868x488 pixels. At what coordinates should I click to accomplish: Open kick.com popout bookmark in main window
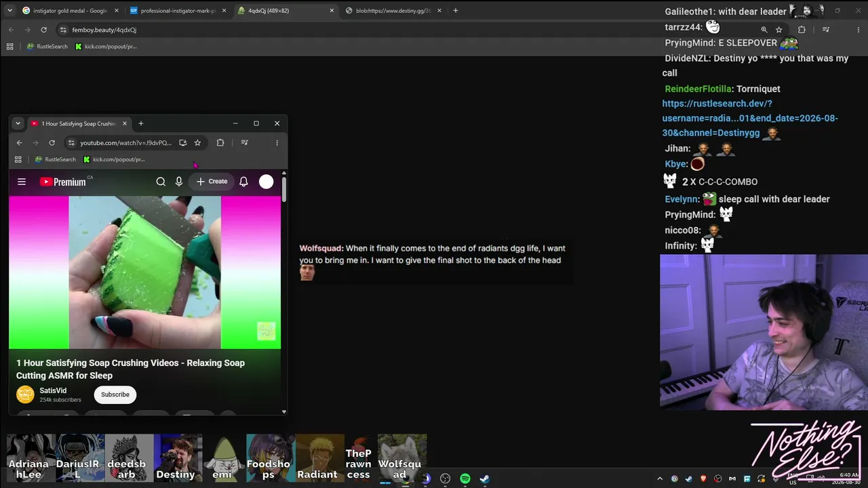point(106,47)
